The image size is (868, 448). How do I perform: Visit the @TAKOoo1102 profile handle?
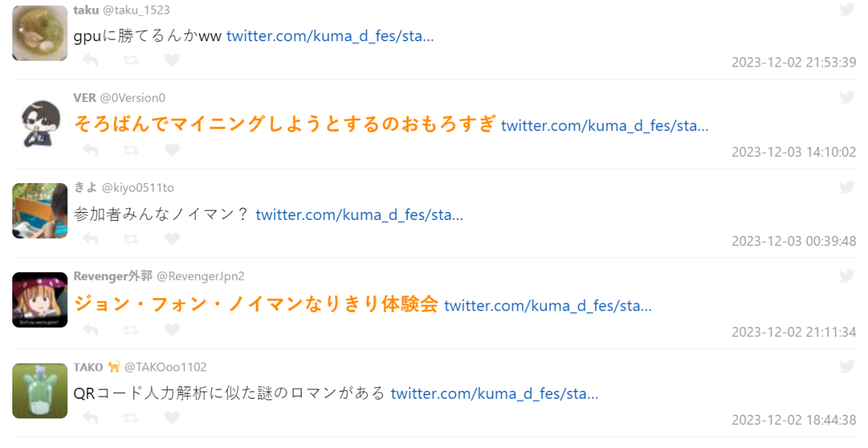point(166,367)
